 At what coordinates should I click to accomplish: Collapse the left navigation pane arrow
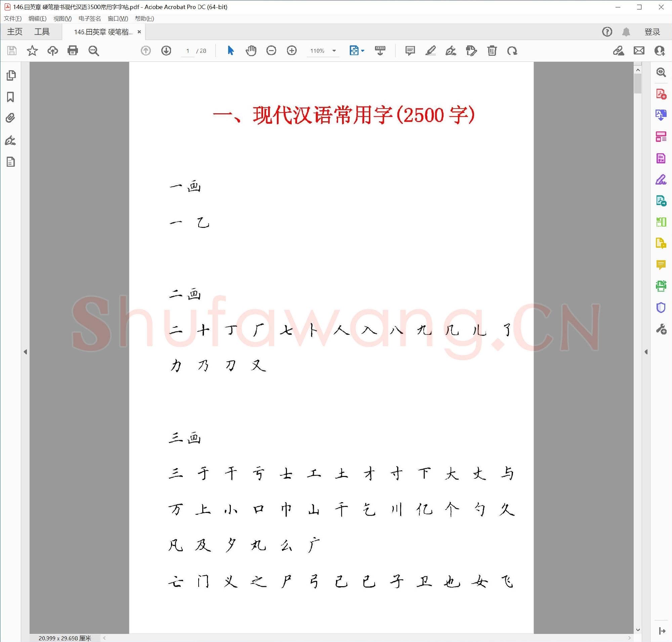(26, 352)
